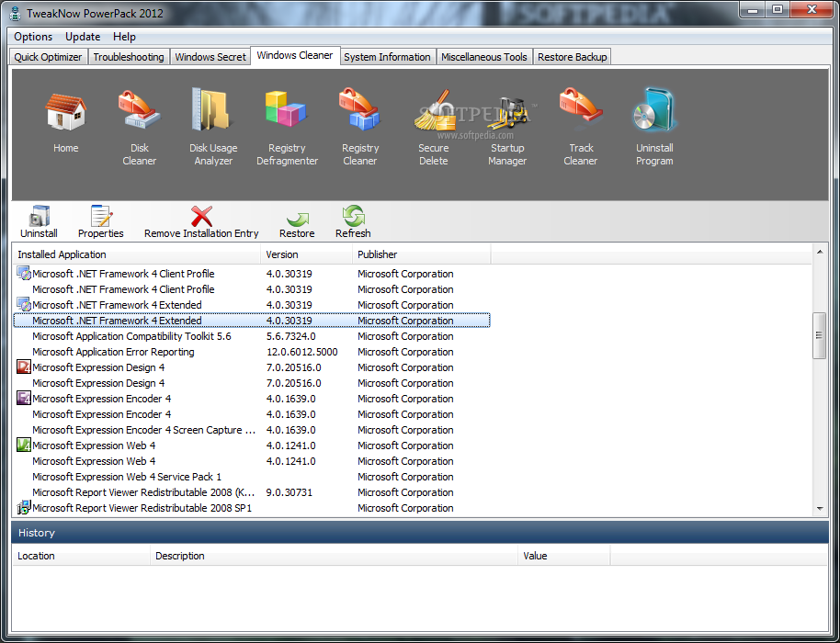This screenshot has height=643, width=840.
Task: Sort by Publisher column header
Action: 421,254
